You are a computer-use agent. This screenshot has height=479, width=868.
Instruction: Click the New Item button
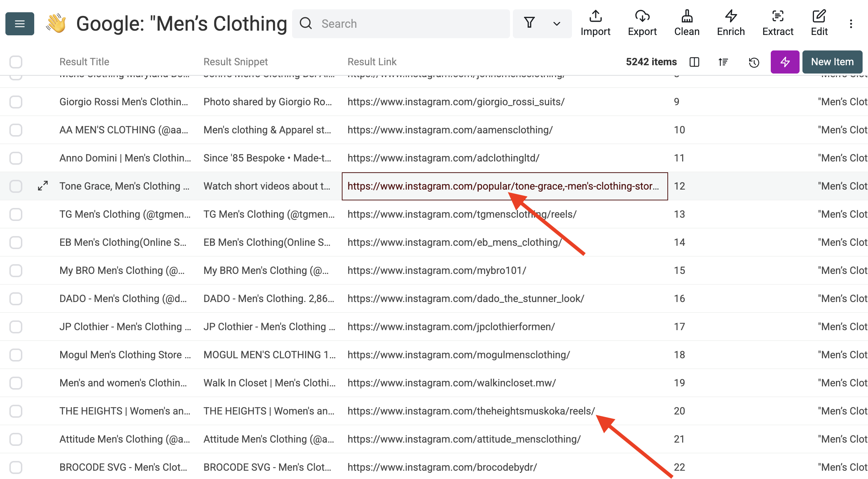832,62
